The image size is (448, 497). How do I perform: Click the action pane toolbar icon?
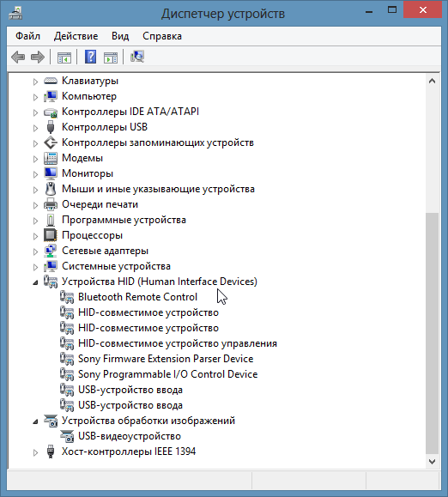pos(111,58)
